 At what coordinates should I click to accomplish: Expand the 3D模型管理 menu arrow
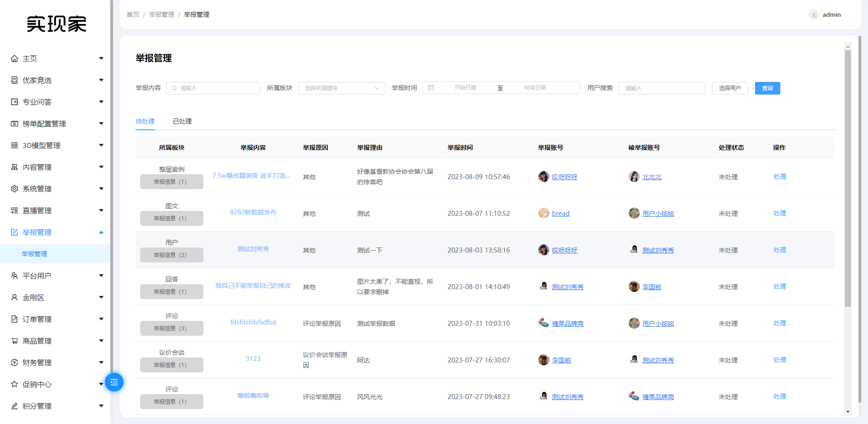click(101, 145)
